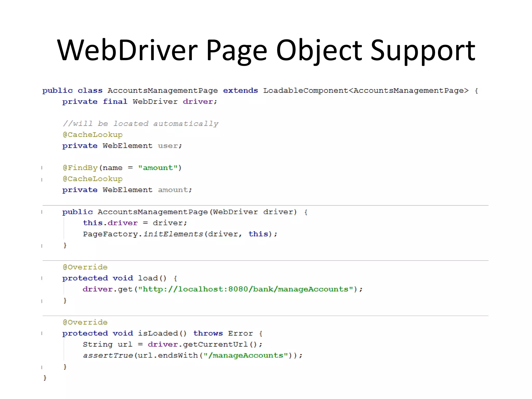Click the closing brace of load() method

click(65, 301)
